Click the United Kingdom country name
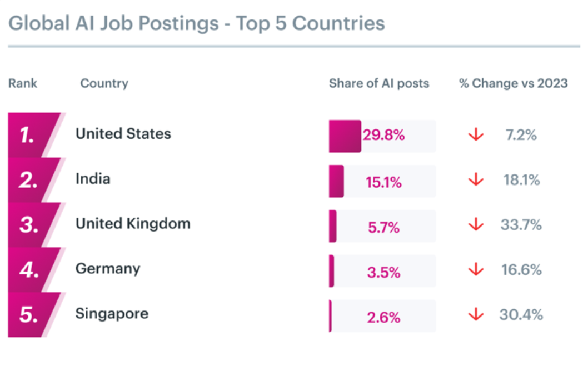The height and width of the screenshot is (391, 588). pyautogui.click(x=133, y=224)
